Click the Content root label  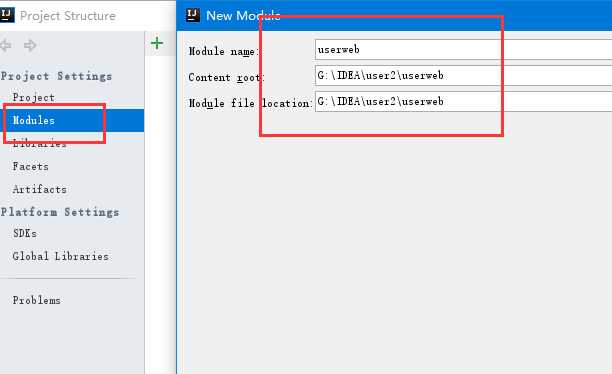pos(226,77)
